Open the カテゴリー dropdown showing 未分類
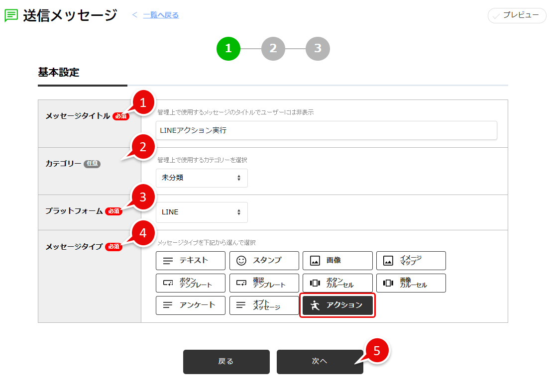Viewport: 550px width, 392px height. [x=202, y=178]
